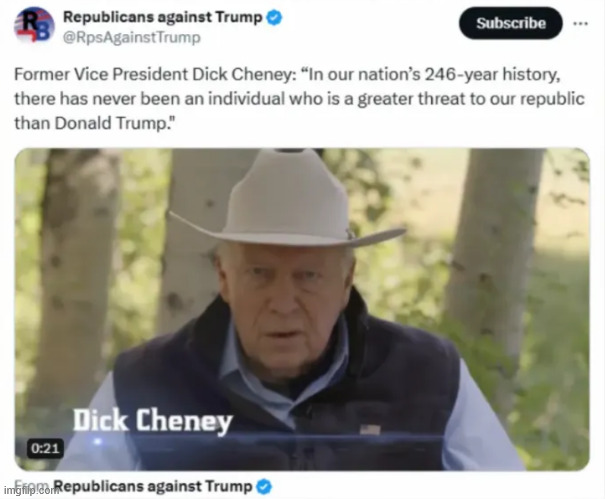
Task: Click the flag pin on the vest
Action: click(370, 429)
